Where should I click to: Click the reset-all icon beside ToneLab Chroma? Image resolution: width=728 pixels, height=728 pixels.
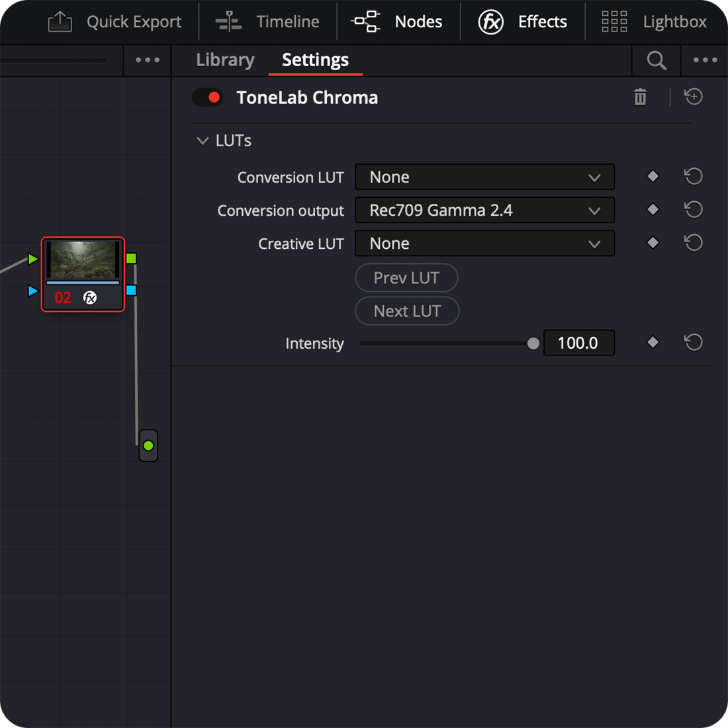(693, 97)
